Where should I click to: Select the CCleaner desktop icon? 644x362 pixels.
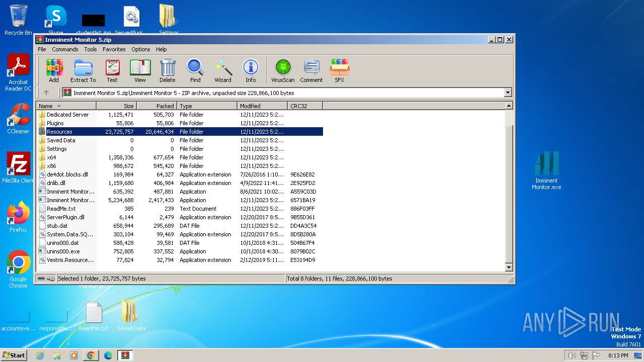click(x=18, y=119)
